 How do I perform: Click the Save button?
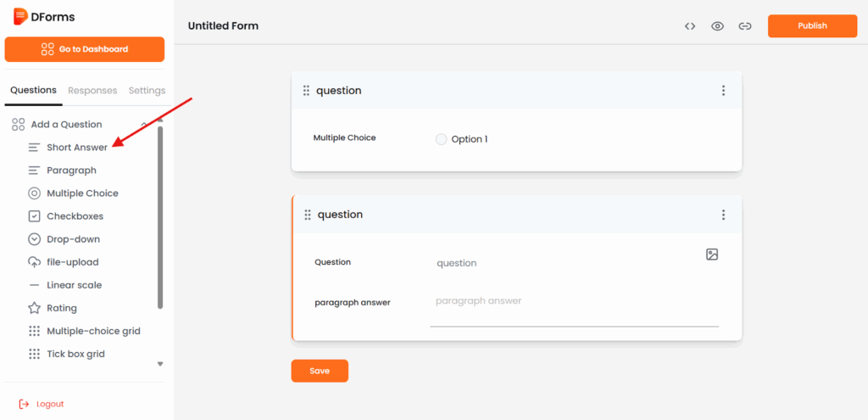[x=320, y=371]
